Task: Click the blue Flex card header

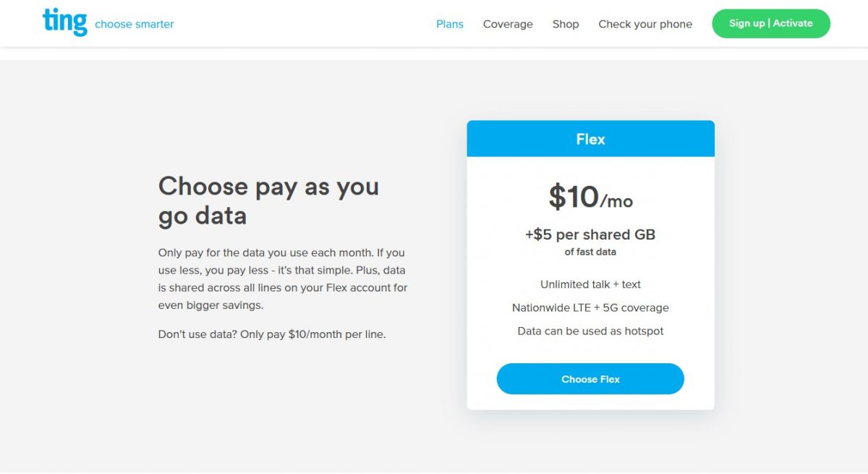Action: click(x=590, y=139)
